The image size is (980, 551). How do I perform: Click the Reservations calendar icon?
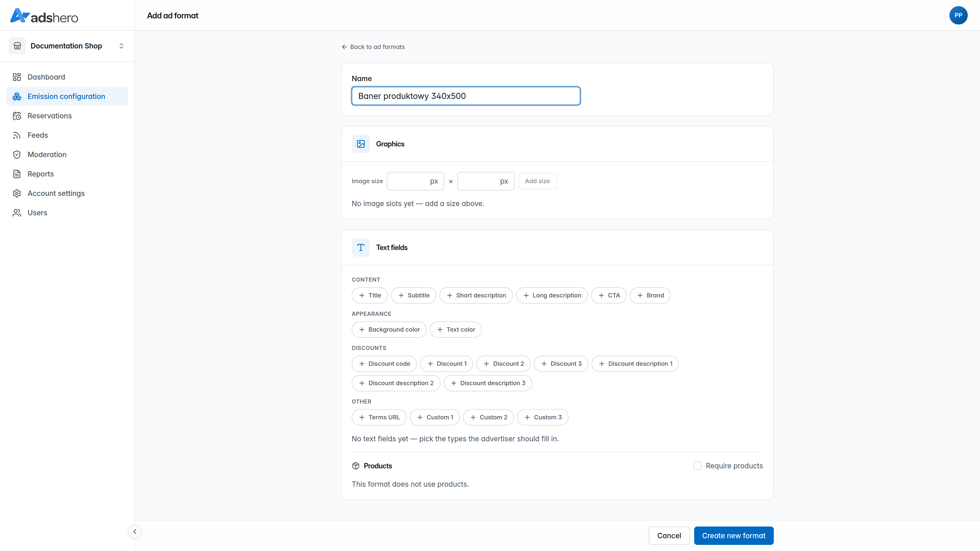coord(17,116)
